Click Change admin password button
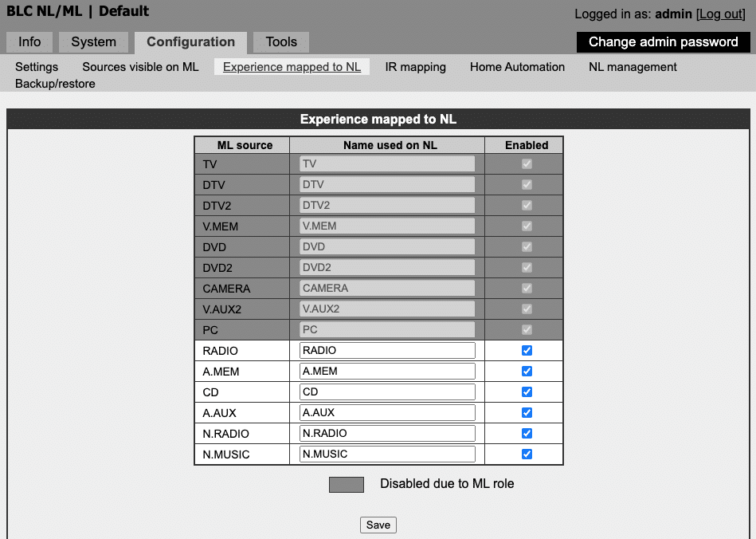The image size is (756, 539). tap(663, 42)
